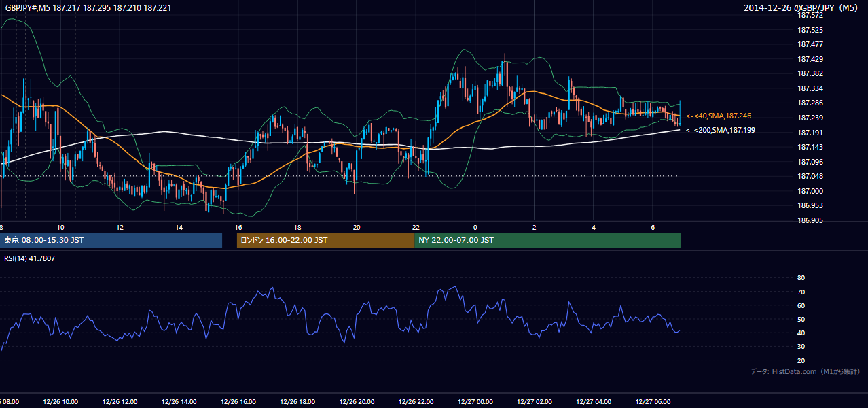Click price level 186.953 on axis
This screenshot has width=868, height=408.
(810, 206)
